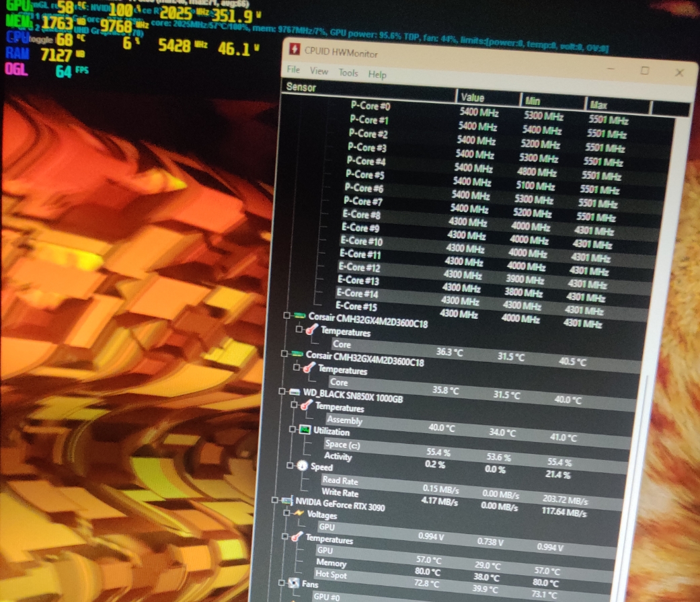The height and width of the screenshot is (602, 700).
Task: Click the Value column header
Action: point(472,98)
